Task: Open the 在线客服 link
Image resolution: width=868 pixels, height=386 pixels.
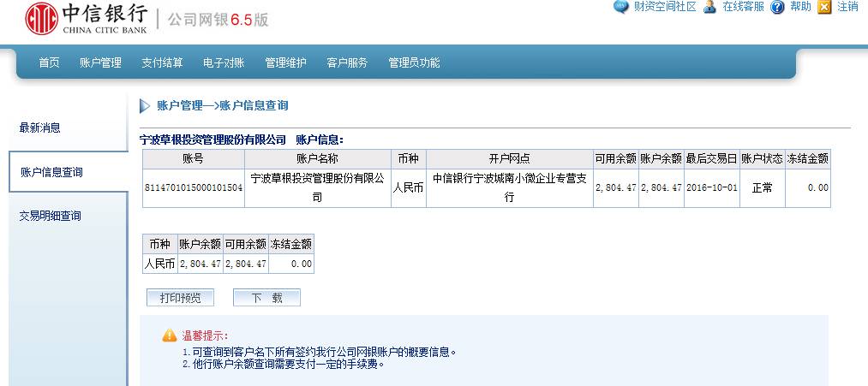Action: click(x=743, y=7)
